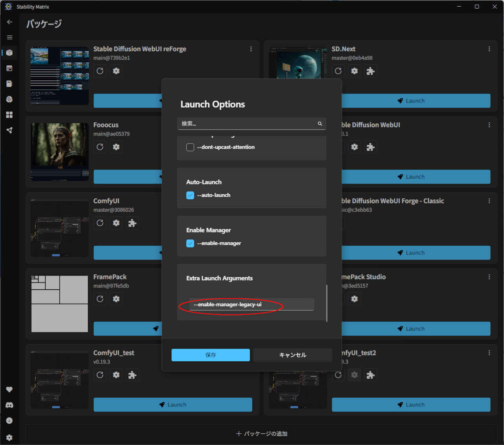Select the main@97fe5db FramePack grey thumbnail
This screenshot has width=504, height=445.
[59, 304]
